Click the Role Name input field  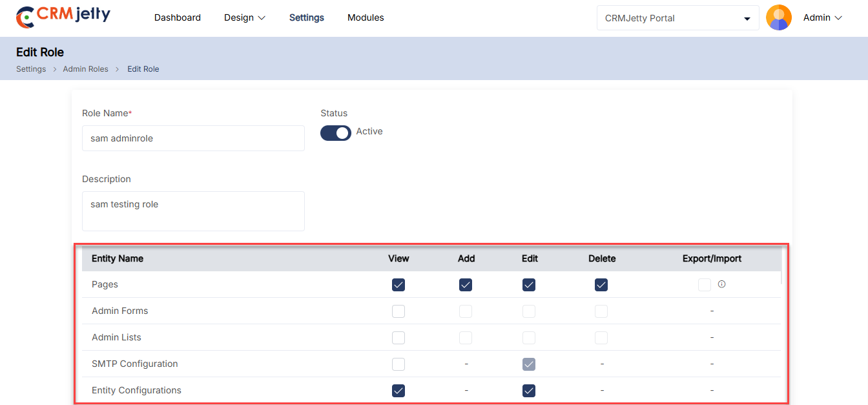pyautogui.click(x=193, y=138)
